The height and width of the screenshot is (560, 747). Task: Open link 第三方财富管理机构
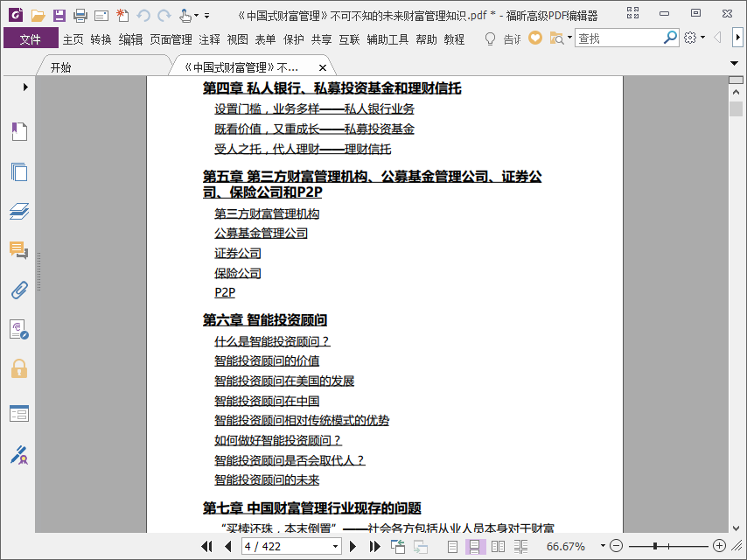pyautogui.click(x=267, y=213)
